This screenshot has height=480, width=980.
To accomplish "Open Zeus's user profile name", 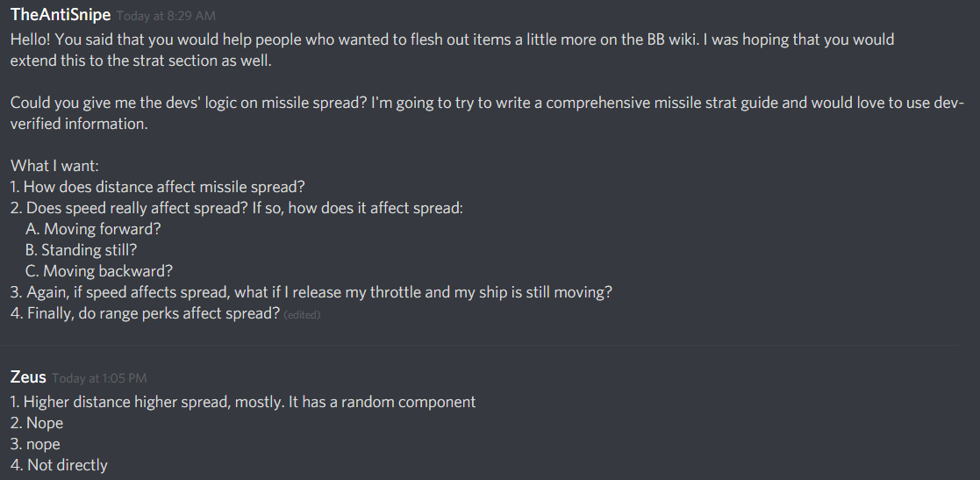I will pos(28,377).
